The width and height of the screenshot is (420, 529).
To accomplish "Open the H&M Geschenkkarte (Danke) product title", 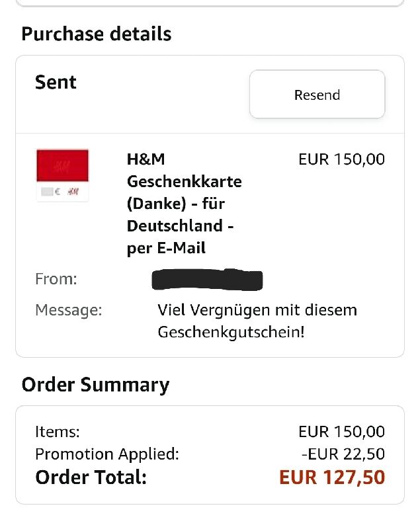I will 184,204.
